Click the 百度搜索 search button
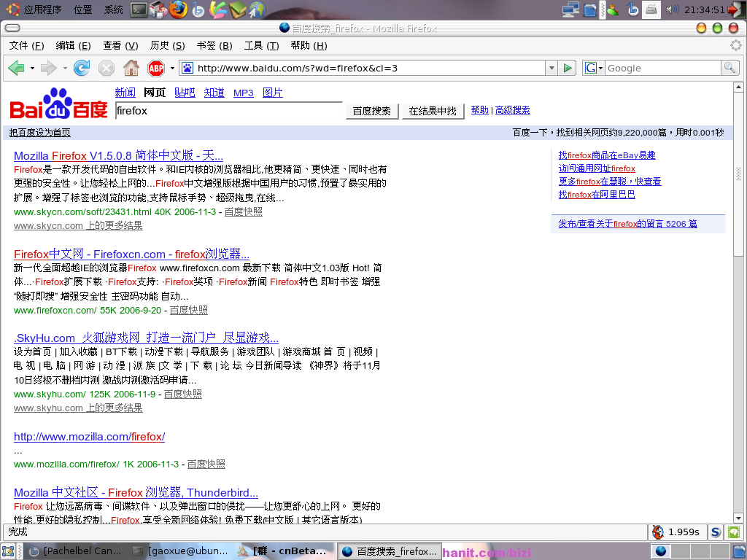 [371, 111]
